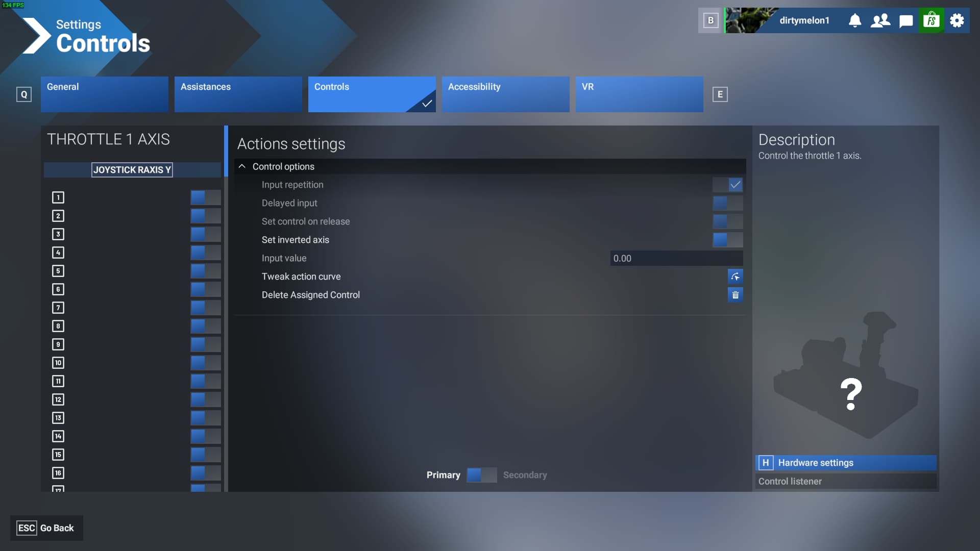Collapse the Control options section

(242, 166)
